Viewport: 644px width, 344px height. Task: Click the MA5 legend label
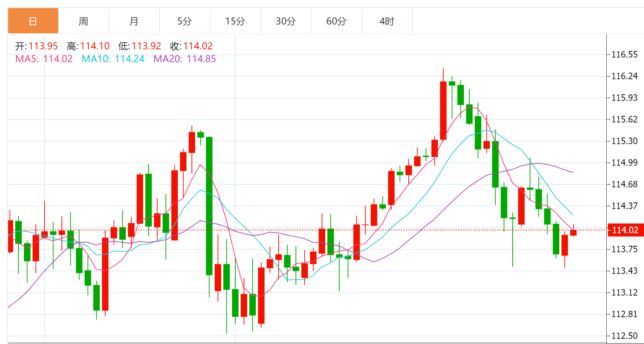(x=44, y=59)
